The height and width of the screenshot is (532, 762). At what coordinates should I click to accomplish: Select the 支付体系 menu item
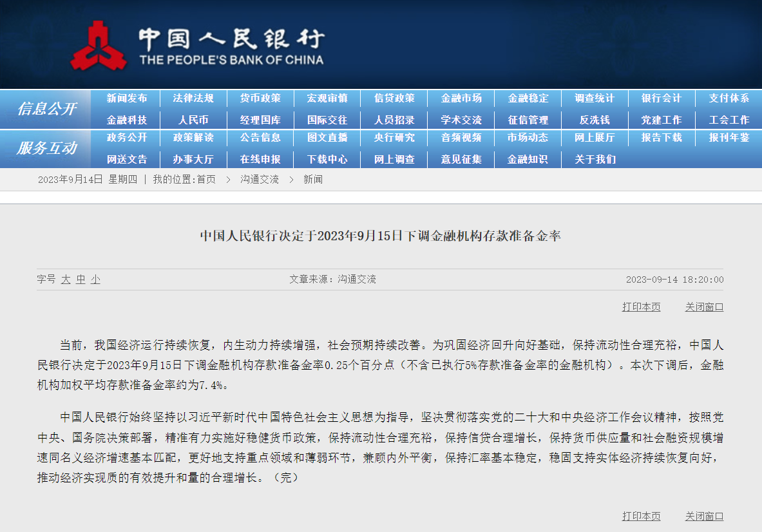[x=728, y=98]
